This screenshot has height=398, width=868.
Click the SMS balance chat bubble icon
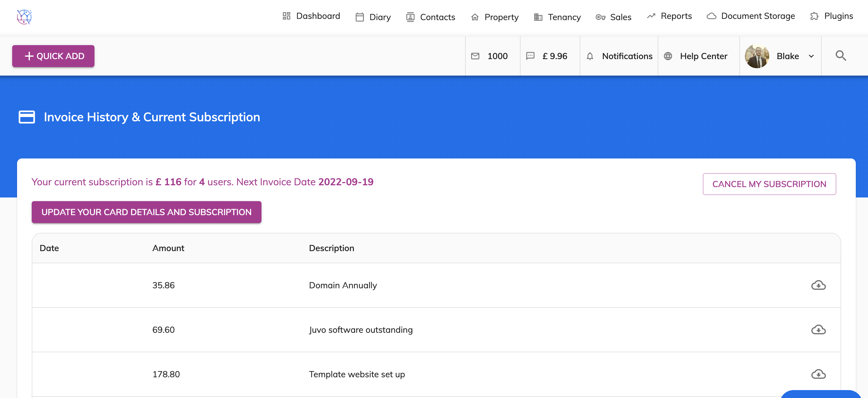(530, 56)
